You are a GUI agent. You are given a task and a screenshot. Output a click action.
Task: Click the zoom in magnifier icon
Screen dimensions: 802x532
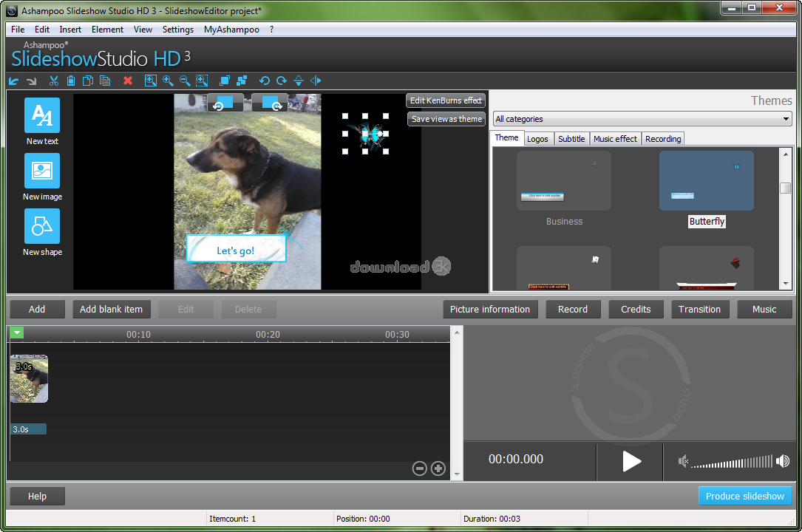tap(168, 81)
